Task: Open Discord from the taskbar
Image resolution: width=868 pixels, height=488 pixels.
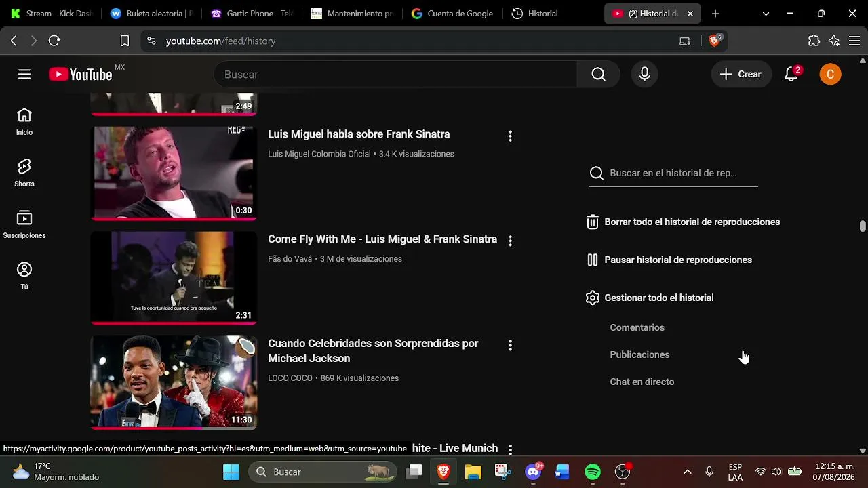Action: [x=533, y=472]
